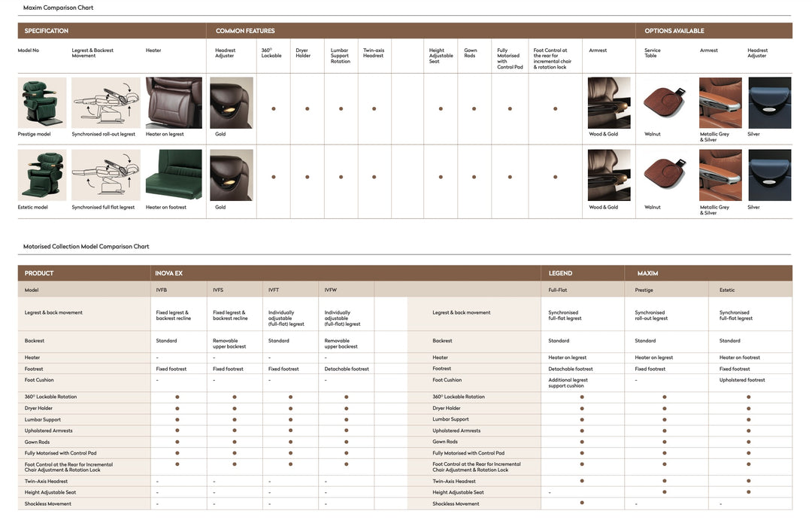Click Metallic Grey & Silver armrest, Prestige row
812x520 pixels.
pyautogui.click(x=720, y=102)
